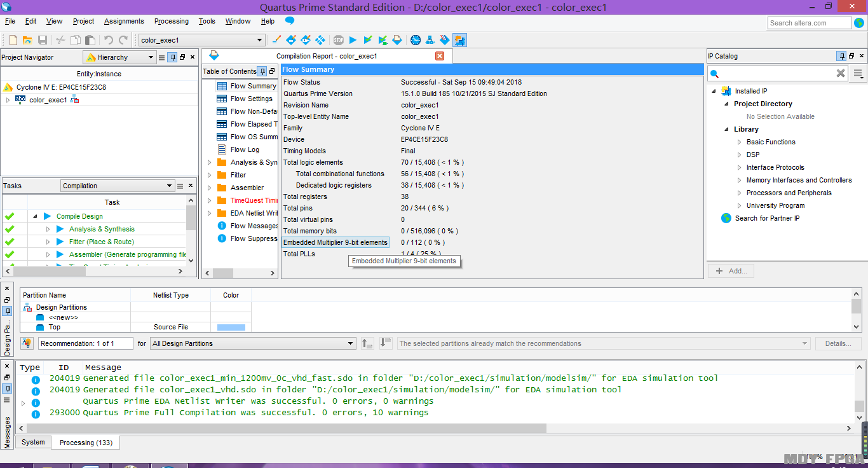The width and height of the screenshot is (868, 468).
Task: Click the move down partition arrow icon
Action: coord(385,343)
